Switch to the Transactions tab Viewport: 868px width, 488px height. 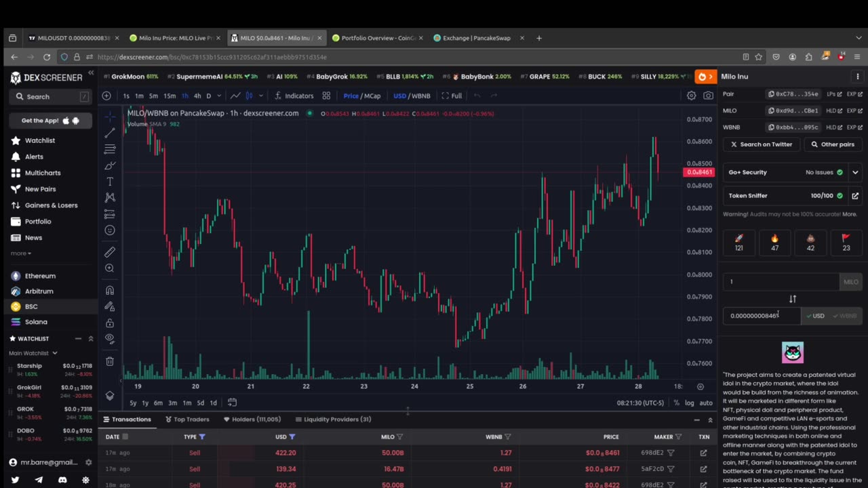tap(127, 420)
